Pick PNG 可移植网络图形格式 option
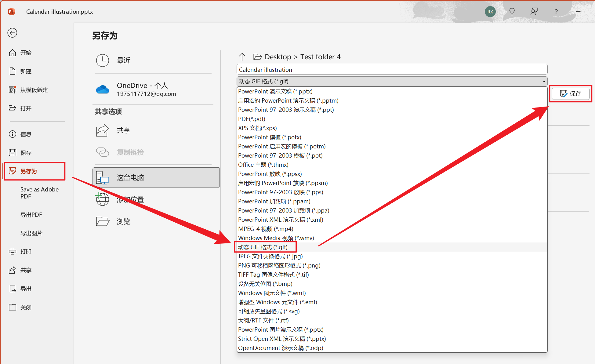Image resolution: width=595 pixels, height=364 pixels. 279,265
